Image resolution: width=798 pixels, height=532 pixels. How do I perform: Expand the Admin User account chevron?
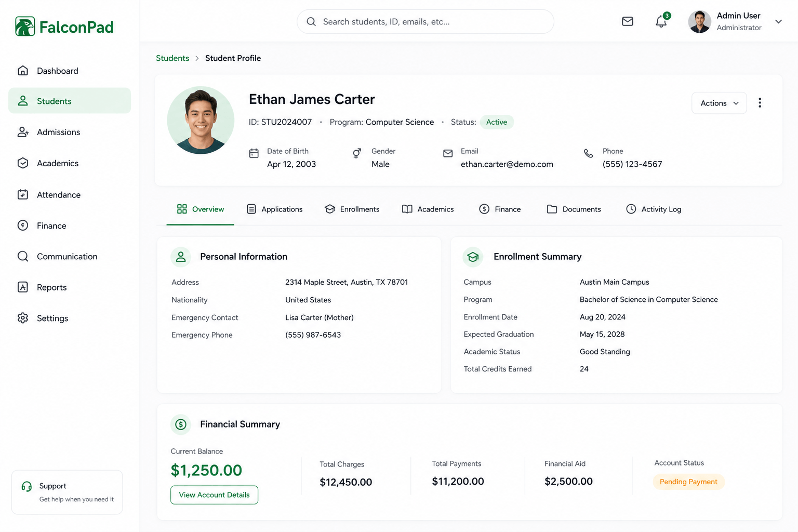[778, 21]
